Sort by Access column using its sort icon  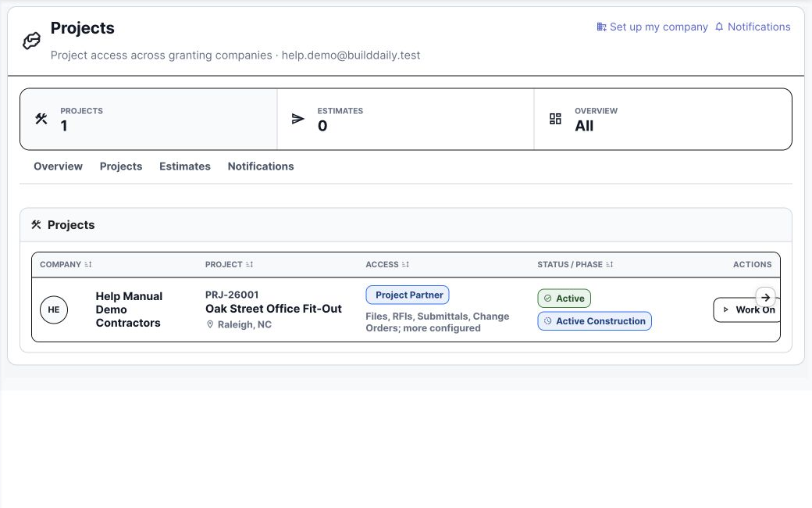point(405,264)
